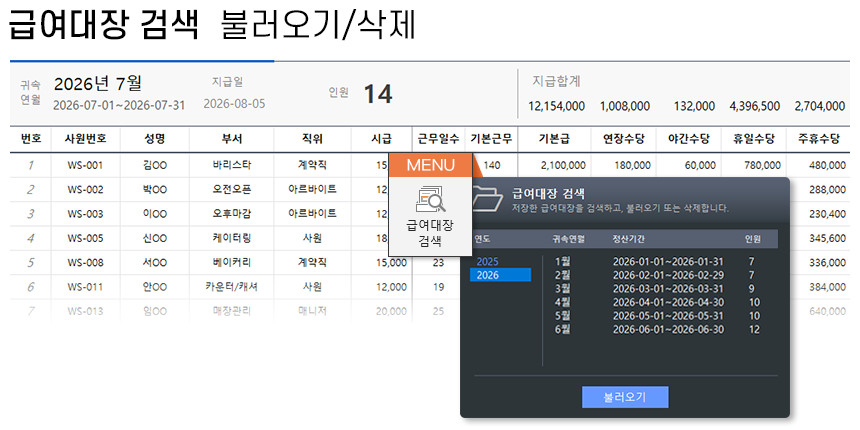Select year 2025 in the list

pyautogui.click(x=487, y=261)
